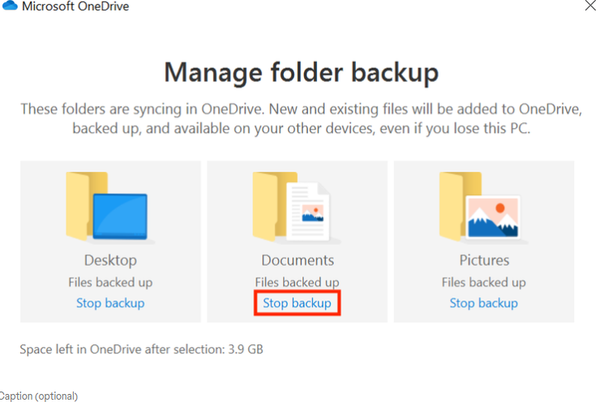Screen dimensions: 600x402
Task: Click the Documents folder name label
Action: click(x=298, y=261)
